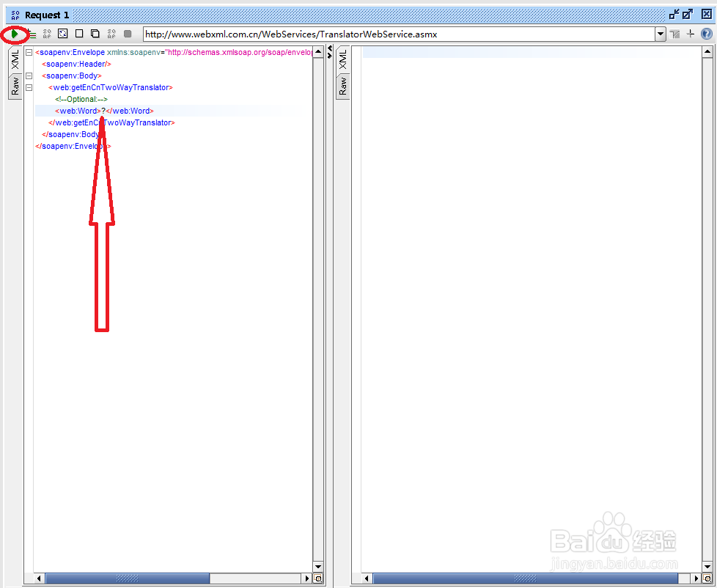This screenshot has height=588, width=717.
Task: Maximize the Request 1 window using the expand arrow icon
Action: click(x=688, y=15)
